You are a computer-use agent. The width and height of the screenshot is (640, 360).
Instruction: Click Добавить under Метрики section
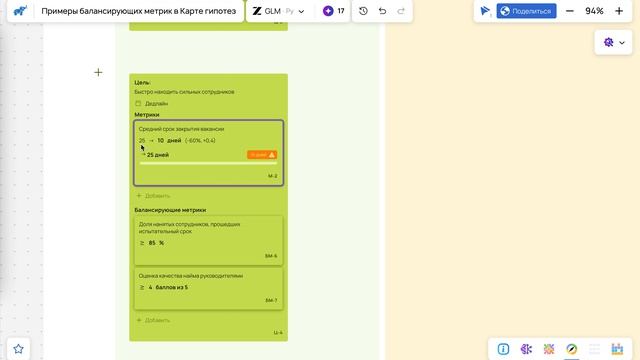tap(153, 196)
